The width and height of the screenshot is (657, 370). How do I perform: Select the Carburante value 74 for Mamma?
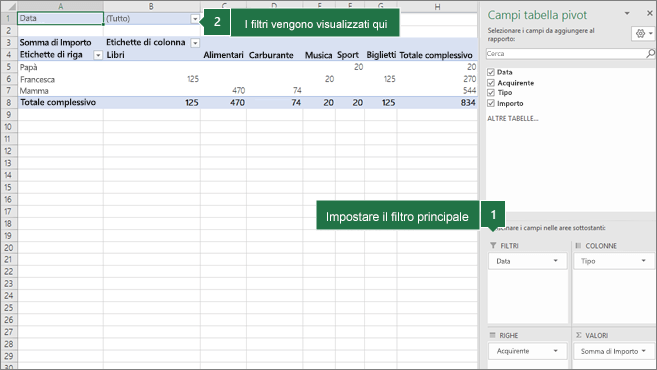(x=274, y=91)
